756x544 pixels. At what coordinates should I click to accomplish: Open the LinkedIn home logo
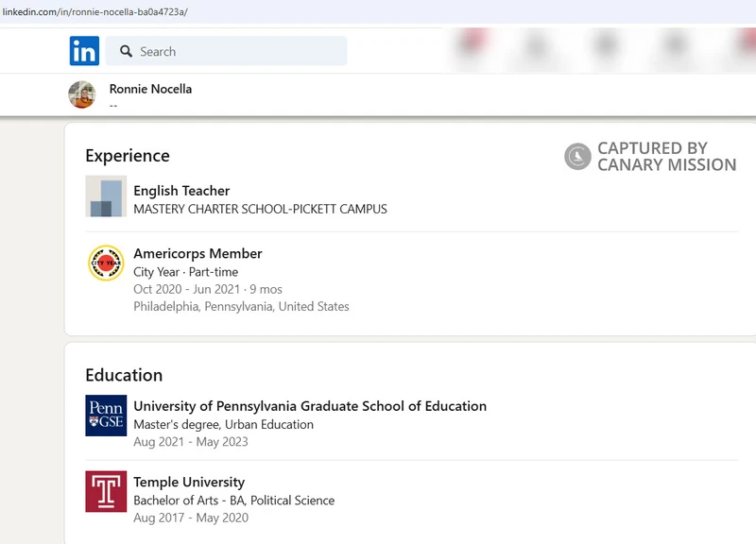click(84, 51)
